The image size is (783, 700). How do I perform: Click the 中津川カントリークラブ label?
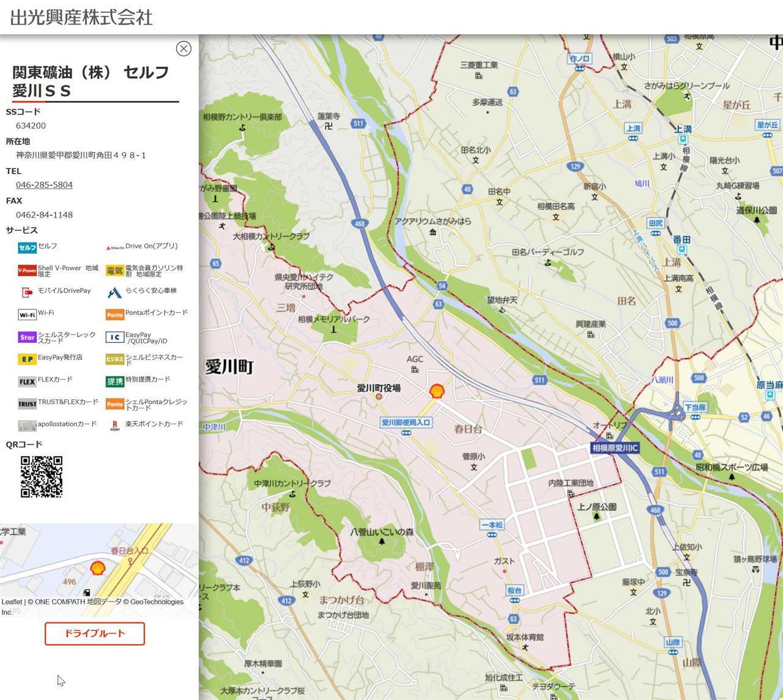click(x=292, y=484)
